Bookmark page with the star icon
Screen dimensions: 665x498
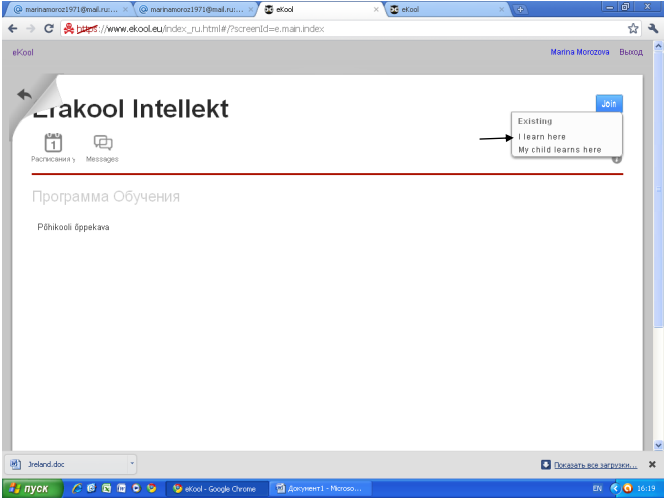[x=633, y=28]
